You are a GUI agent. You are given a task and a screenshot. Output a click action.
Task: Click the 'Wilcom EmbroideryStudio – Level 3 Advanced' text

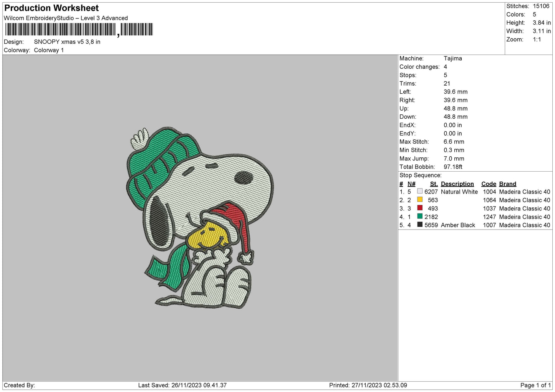click(x=66, y=18)
